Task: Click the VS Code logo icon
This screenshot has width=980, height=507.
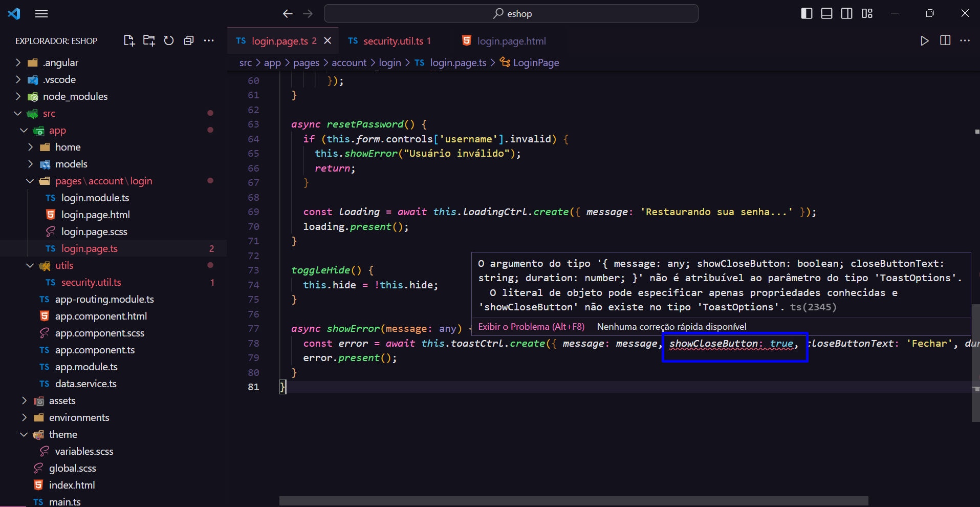Action: pos(14,14)
